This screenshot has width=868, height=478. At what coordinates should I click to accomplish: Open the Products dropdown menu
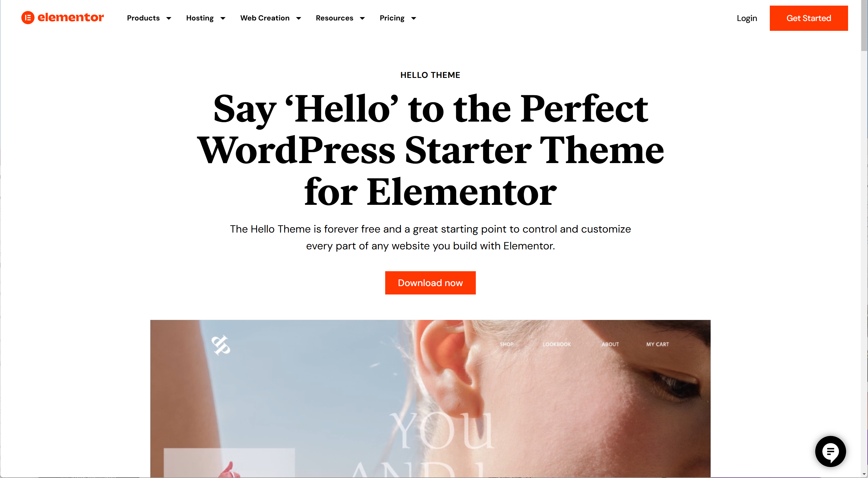click(x=148, y=18)
